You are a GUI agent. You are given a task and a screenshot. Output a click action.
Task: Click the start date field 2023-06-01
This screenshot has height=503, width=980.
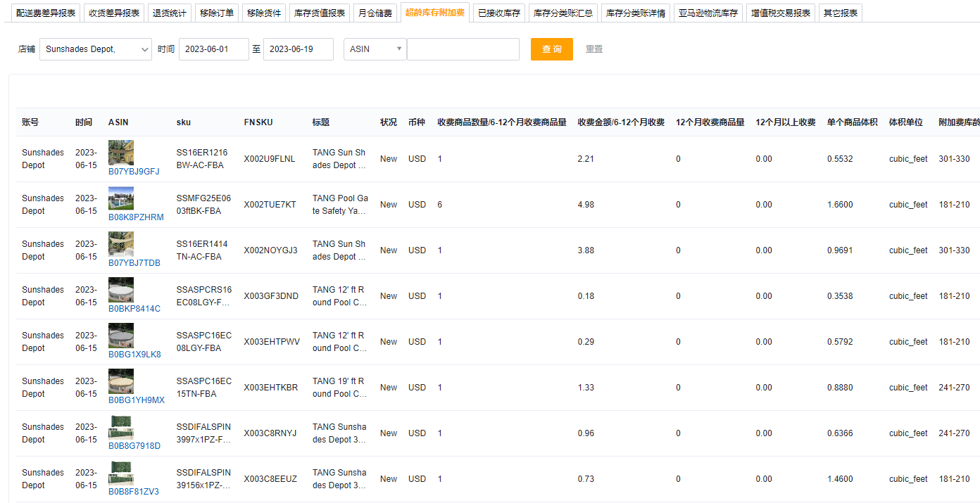(214, 49)
